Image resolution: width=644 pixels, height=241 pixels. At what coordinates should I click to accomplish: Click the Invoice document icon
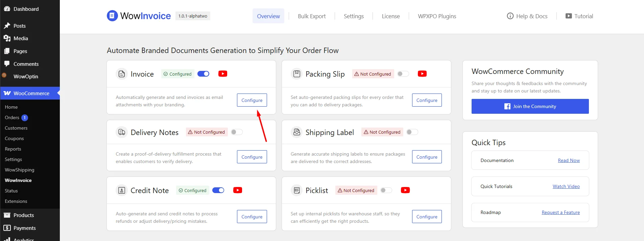[x=122, y=74]
